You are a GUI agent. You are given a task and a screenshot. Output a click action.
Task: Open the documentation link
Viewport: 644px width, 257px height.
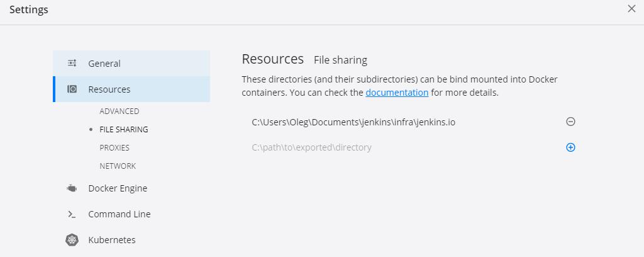(397, 93)
